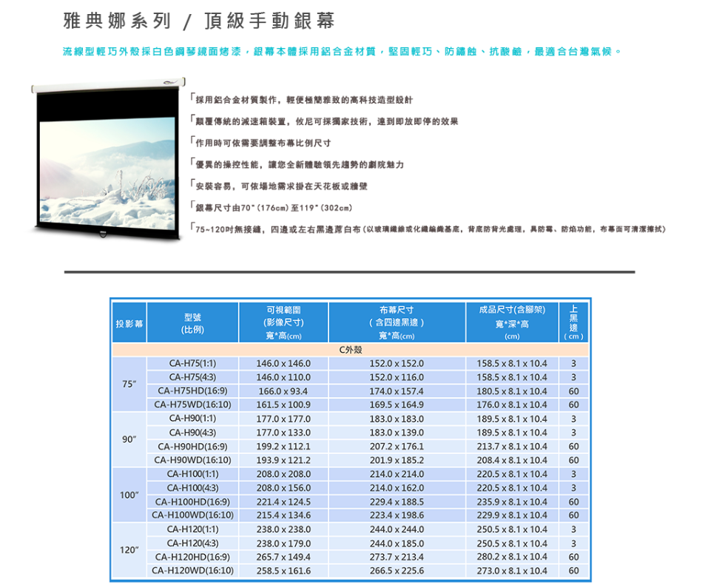This screenshot has height=588, width=725.
Task: Select model CA-H90(4:3)
Action: 192,433
